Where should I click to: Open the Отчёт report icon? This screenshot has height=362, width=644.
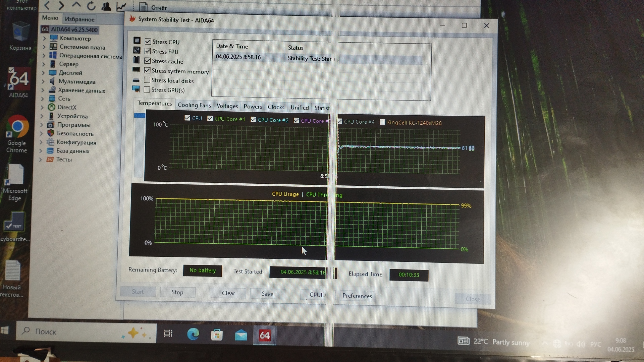tap(143, 7)
